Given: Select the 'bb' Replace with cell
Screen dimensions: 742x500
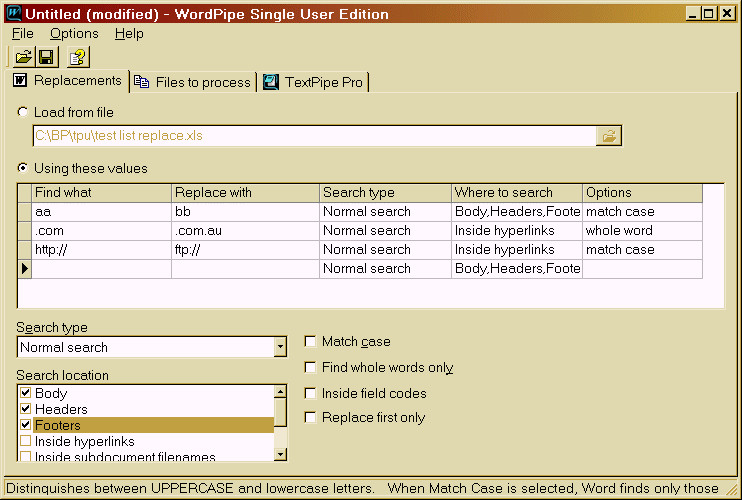Looking at the screenshot, I should click(245, 212).
